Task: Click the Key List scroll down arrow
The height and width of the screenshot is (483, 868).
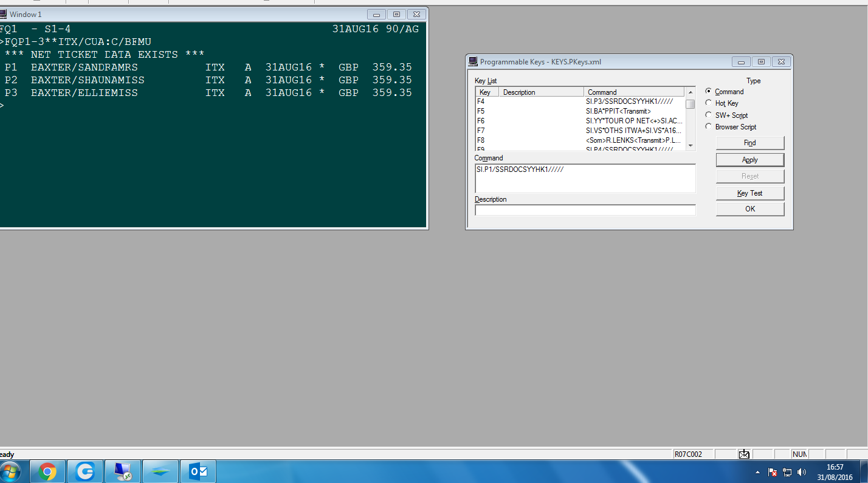Action: [690, 146]
